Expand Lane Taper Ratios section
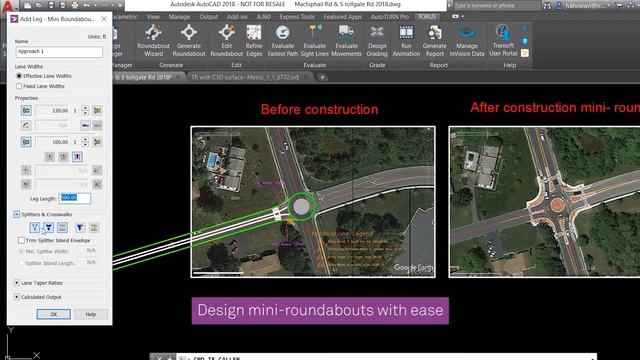 pos(16,282)
